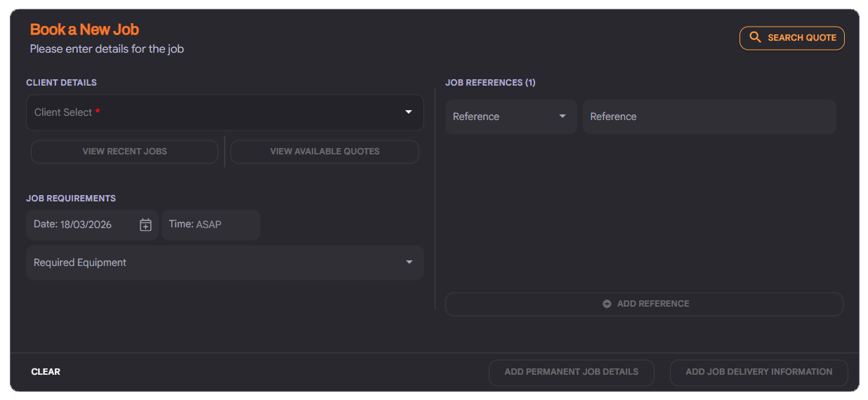868x400 pixels.
Task: Open the calendar picker icon beside Date
Action: (x=145, y=225)
